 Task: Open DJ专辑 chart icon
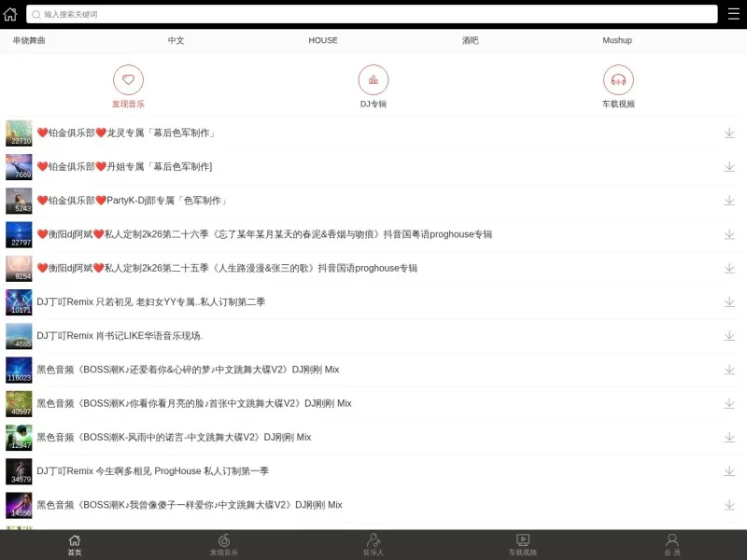click(373, 80)
